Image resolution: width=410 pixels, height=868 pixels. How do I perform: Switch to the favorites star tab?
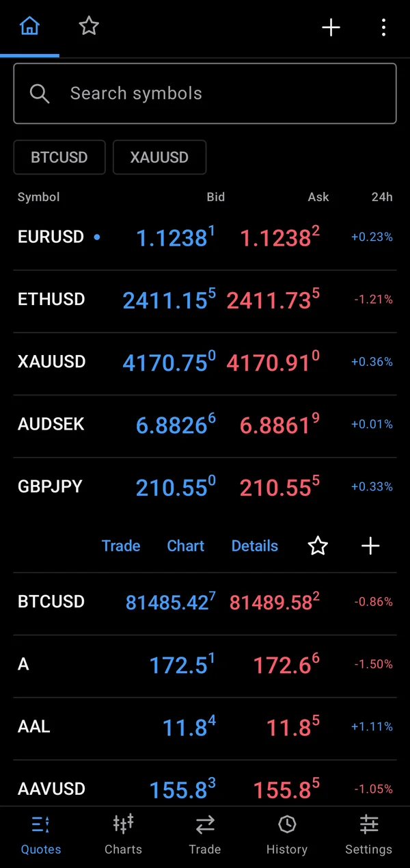[x=89, y=27]
